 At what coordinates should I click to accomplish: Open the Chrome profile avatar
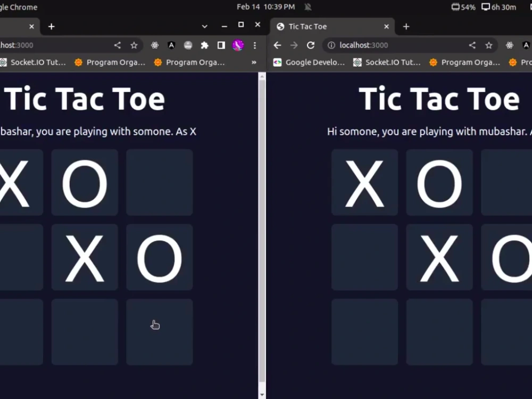pos(238,45)
